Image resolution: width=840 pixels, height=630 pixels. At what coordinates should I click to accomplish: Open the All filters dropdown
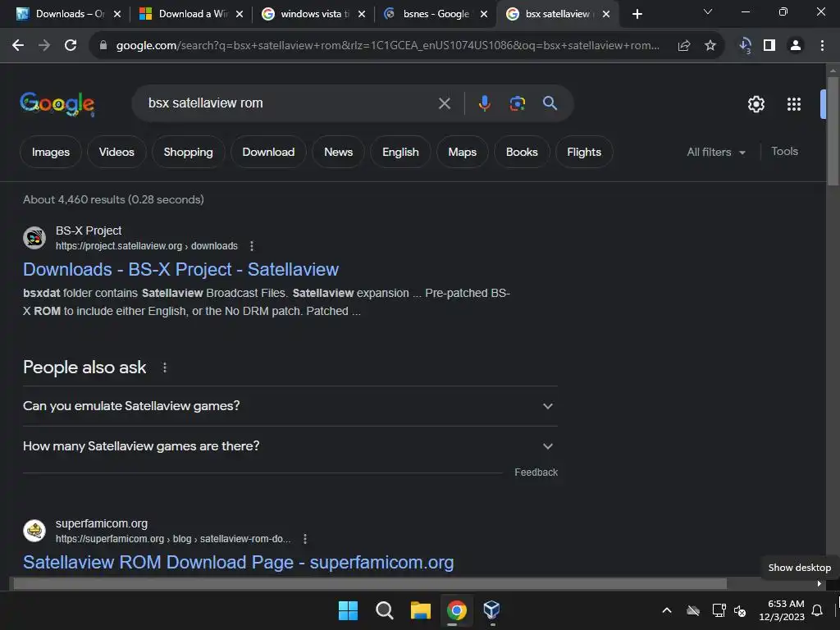[715, 152]
